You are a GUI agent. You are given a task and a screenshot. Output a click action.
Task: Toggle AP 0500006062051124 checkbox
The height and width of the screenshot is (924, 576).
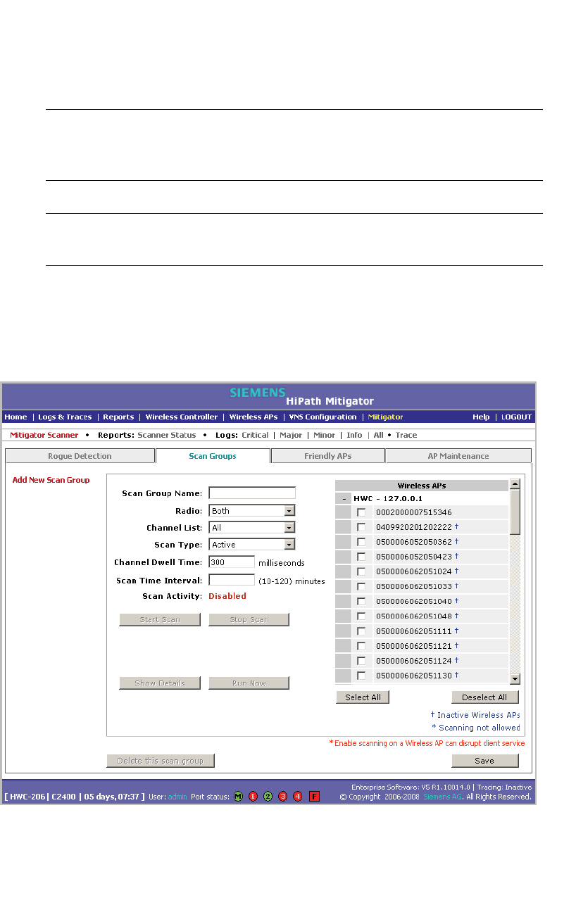(361, 661)
